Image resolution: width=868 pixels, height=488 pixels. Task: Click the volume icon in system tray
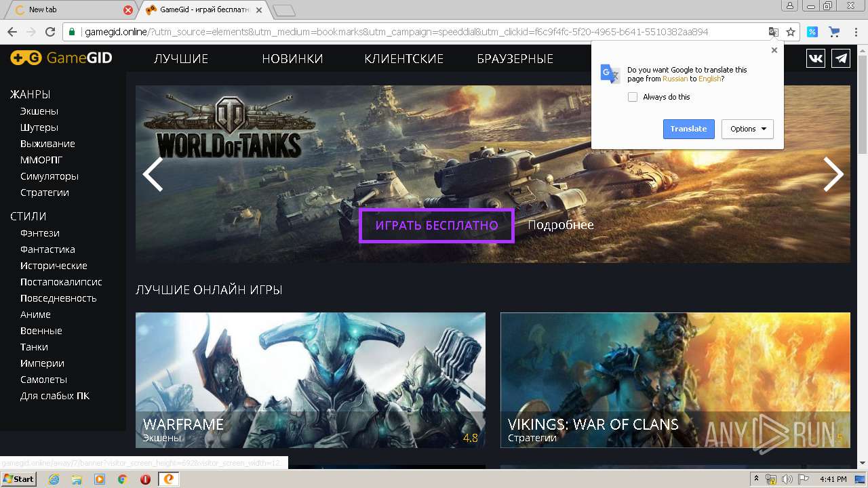[x=787, y=479]
